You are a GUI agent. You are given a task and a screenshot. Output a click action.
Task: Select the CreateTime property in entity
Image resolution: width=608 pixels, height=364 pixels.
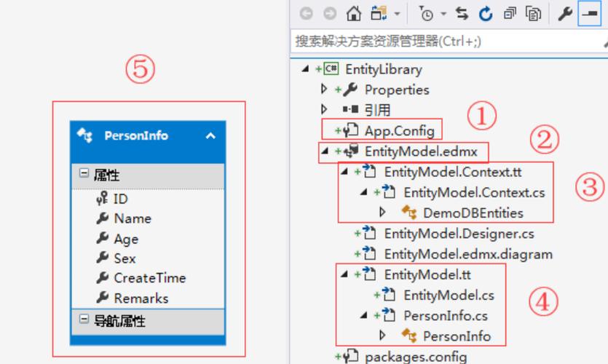pyautogui.click(x=150, y=278)
